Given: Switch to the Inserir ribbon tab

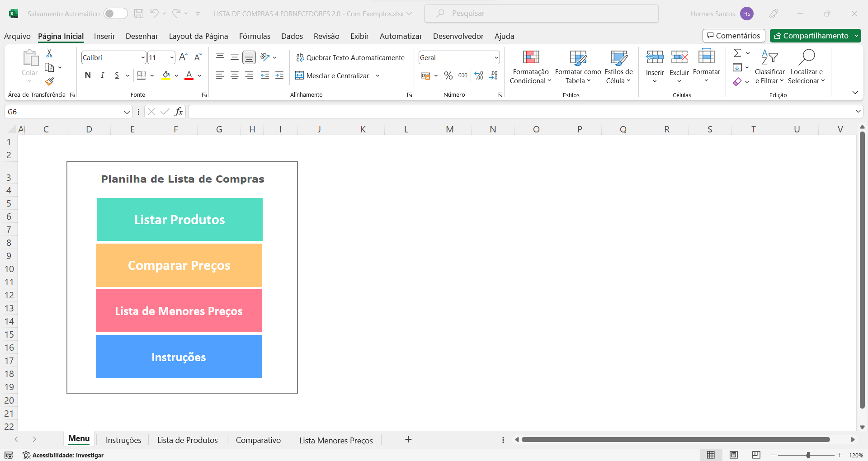Looking at the screenshot, I should pyautogui.click(x=104, y=36).
